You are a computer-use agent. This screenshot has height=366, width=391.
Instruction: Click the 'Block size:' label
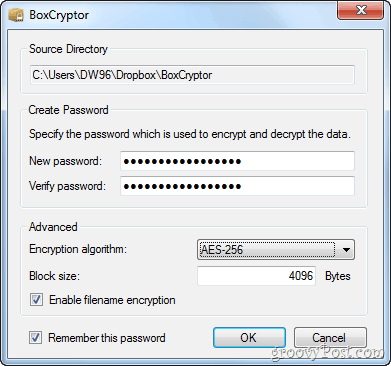(x=55, y=276)
